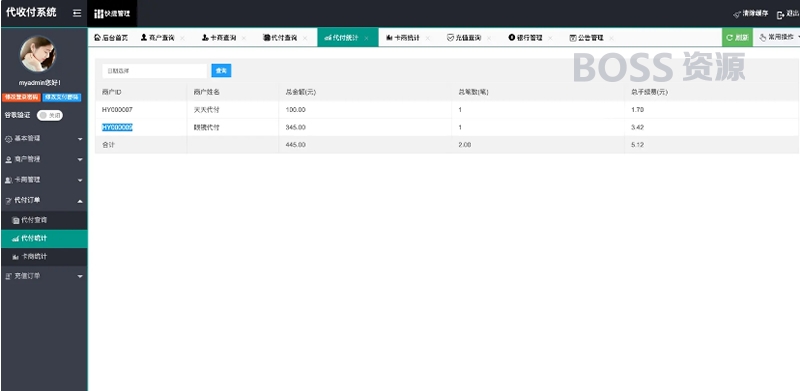Open 代付查询 in the sidebar

click(44, 220)
